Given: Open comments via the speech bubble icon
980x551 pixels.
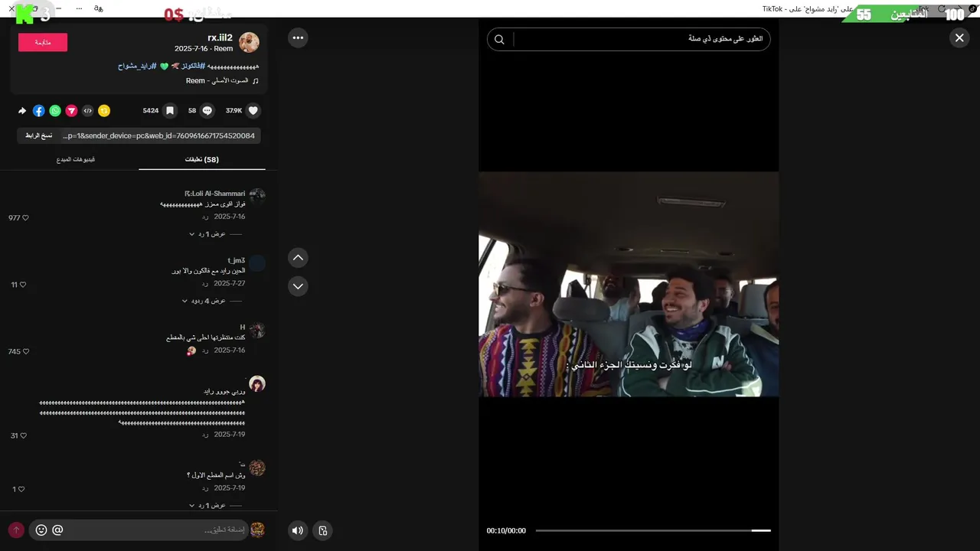Looking at the screenshot, I should (207, 111).
